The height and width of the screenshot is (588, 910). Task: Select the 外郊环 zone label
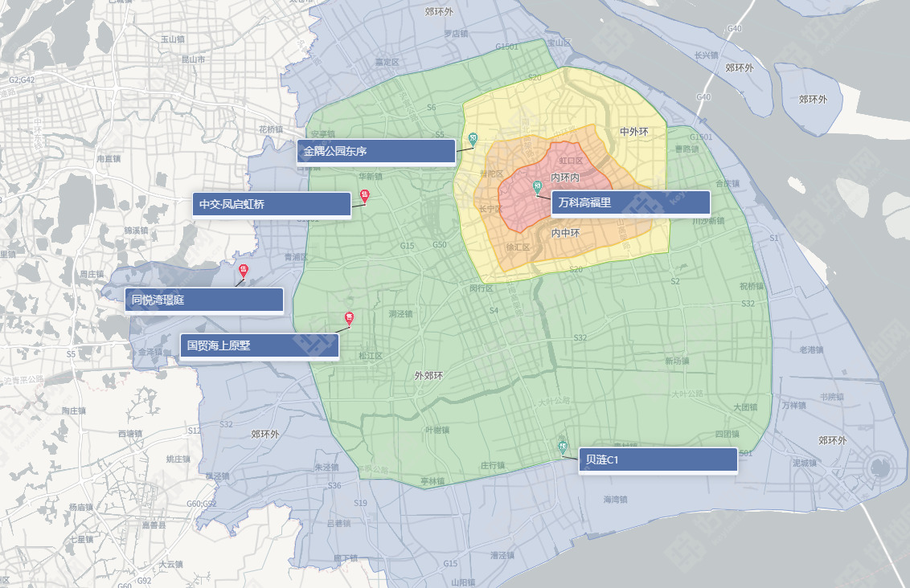pos(428,376)
